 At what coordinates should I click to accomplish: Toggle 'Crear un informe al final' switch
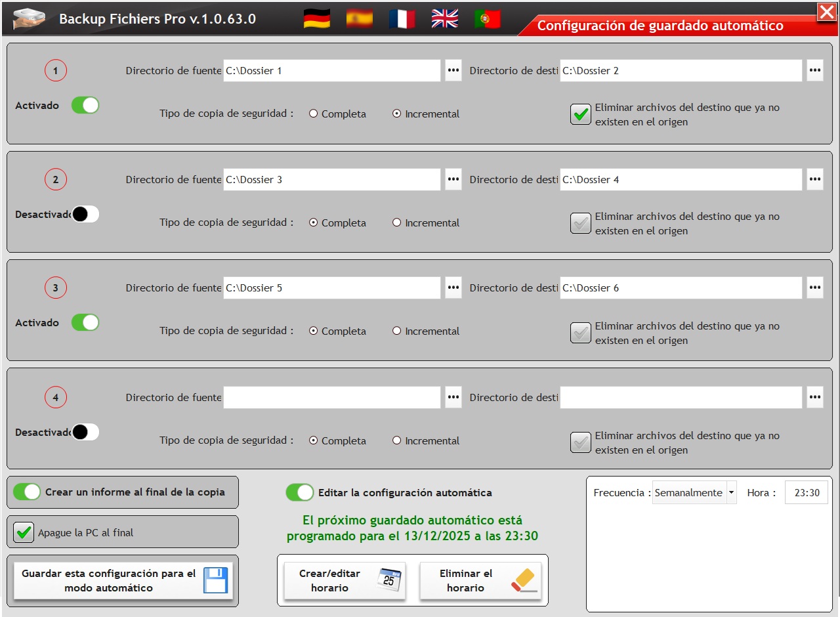pyautogui.click(x=27, y=492)
